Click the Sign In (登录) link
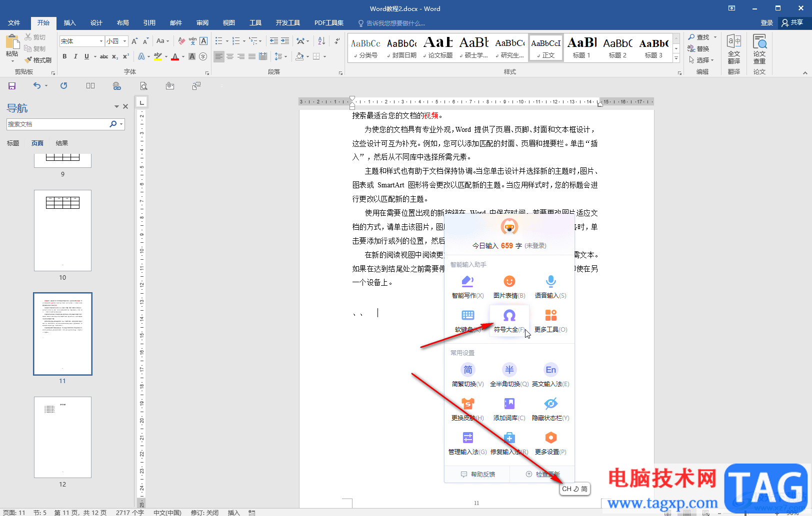The width and height of the screenshot is (812, 516). [x=766, y=23]
